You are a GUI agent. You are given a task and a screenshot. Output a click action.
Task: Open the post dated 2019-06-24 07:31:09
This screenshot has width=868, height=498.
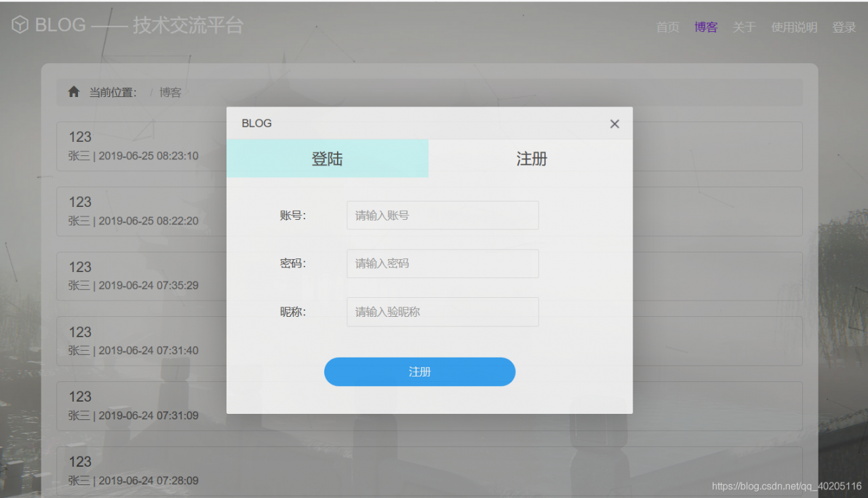point(429,406)
